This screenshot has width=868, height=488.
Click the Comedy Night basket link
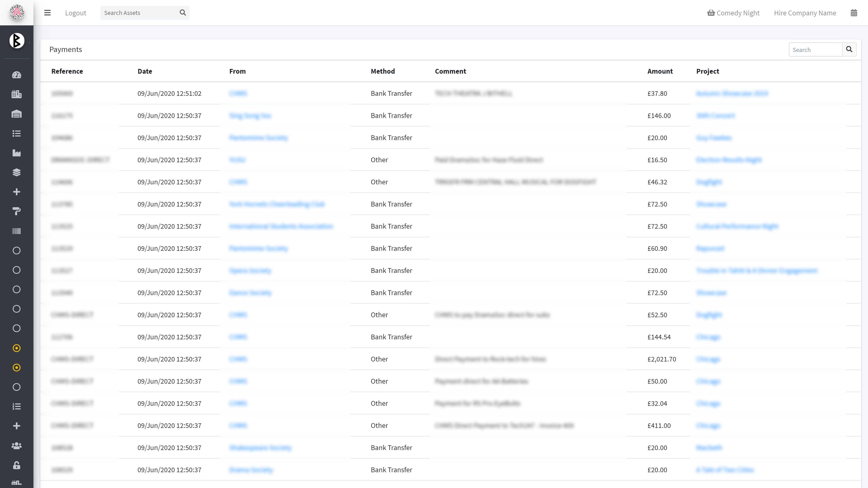tap(733, 13)
